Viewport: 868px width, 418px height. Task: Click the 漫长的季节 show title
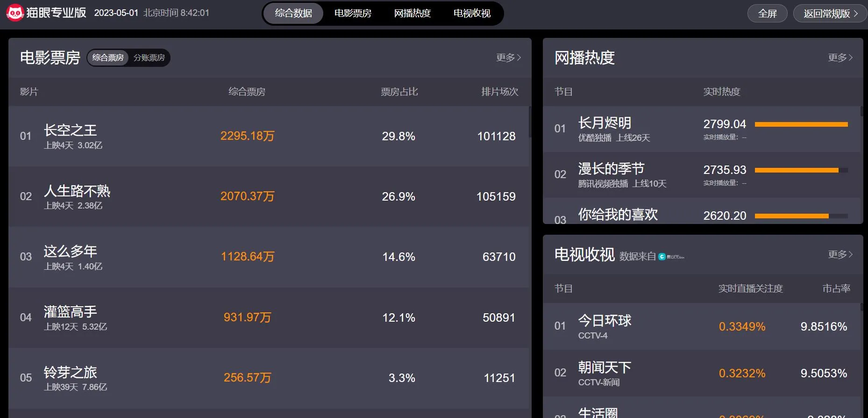pos(611,168)
